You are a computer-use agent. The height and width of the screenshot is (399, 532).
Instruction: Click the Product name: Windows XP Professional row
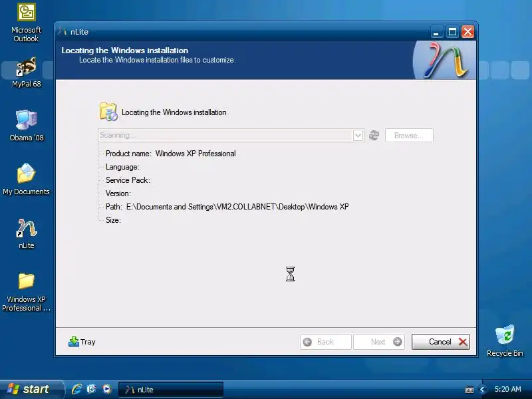pos(171,154)
